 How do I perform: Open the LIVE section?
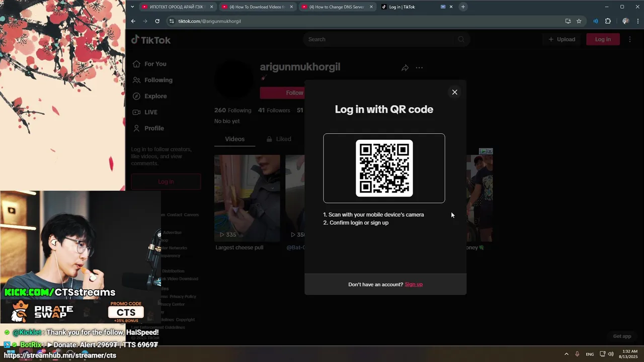pos(145,112)
